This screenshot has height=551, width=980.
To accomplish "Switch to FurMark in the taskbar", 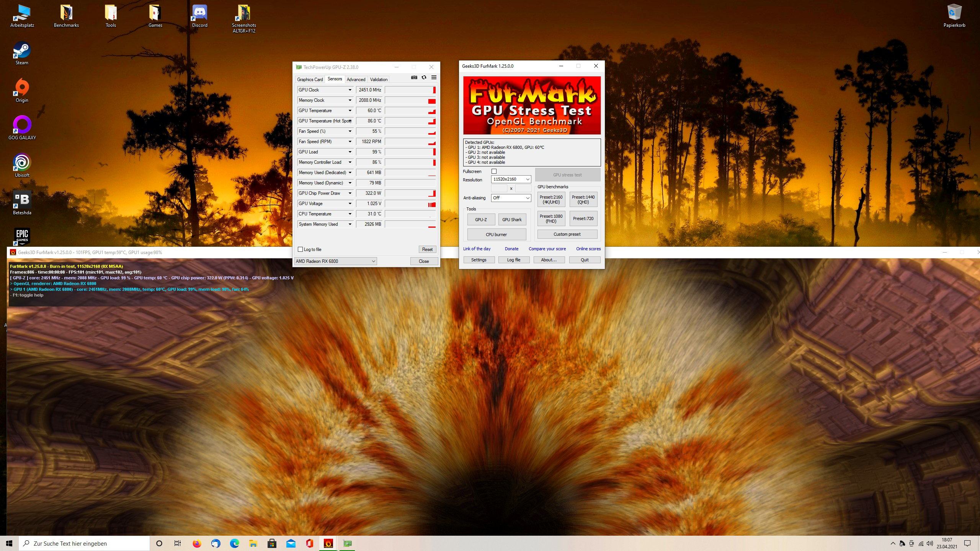I will coord(328,543).
